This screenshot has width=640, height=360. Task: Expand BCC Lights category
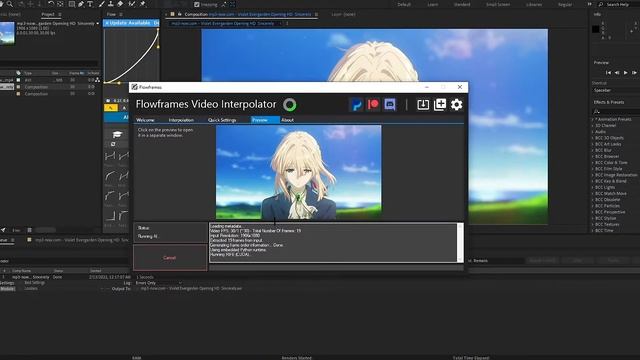[593, 187]
